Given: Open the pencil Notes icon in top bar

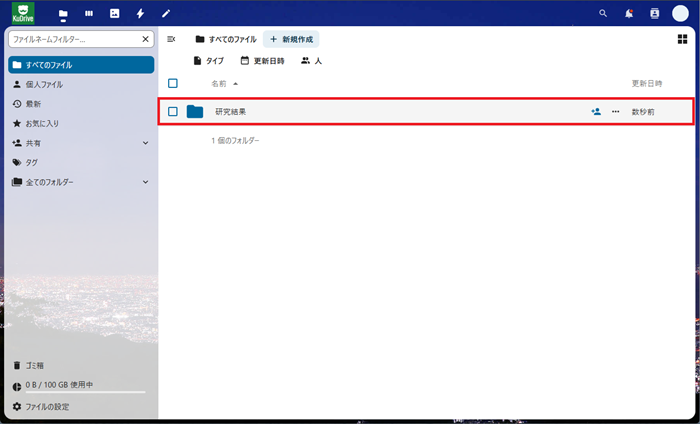Looking at the screenshot, I should [x=166, y=14].
